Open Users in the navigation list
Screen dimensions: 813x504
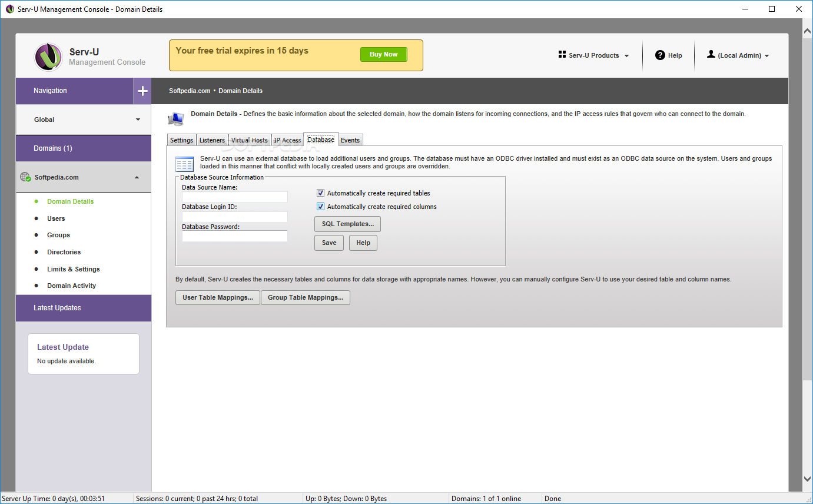tap(56, 218)
